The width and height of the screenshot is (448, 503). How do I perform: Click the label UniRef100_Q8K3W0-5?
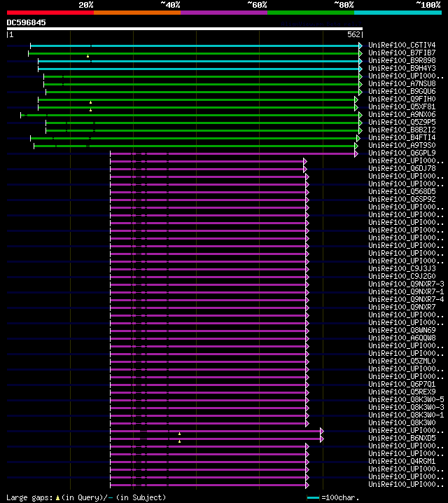pyautogui.click(x=406, y=399)
